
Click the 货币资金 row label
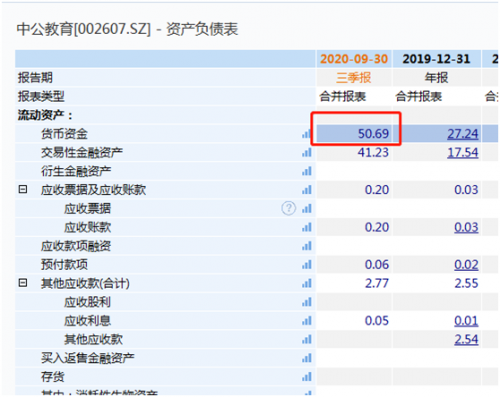coord(64,134)
